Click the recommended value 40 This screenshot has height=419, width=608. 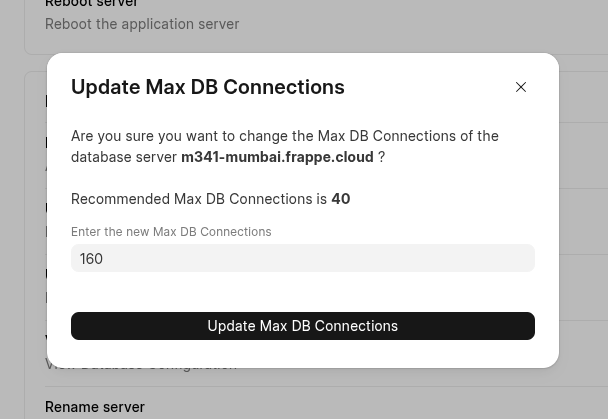341,199
